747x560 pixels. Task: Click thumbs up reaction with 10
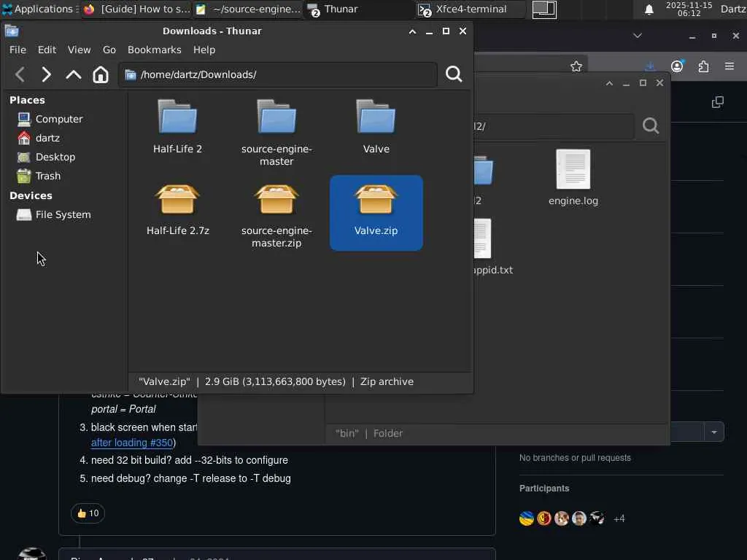(88, 513)
